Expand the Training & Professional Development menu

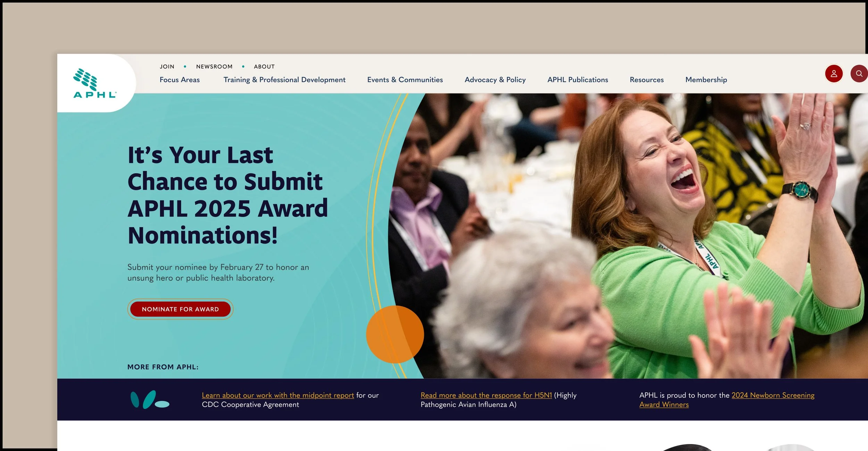(284, 80)
